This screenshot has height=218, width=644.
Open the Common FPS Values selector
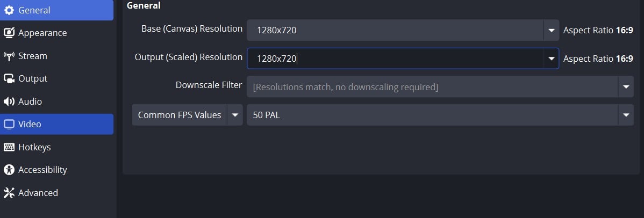[187, 115]
